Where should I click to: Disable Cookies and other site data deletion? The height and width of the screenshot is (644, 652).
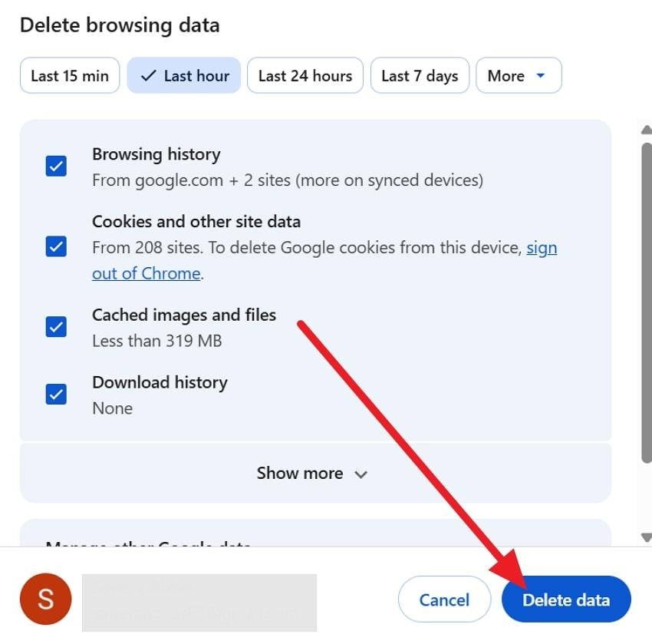click(x=55, y=247)
